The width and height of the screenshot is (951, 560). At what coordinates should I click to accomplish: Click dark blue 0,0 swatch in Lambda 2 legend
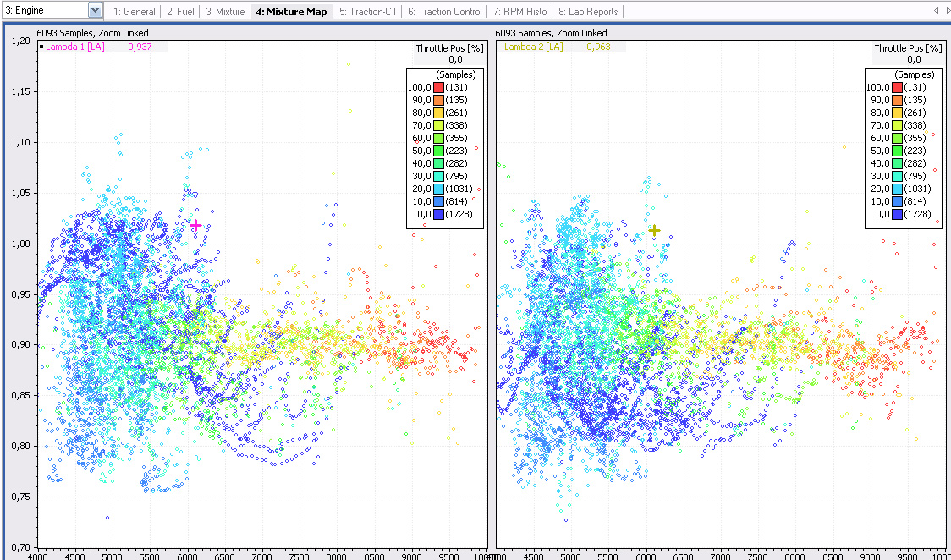coord(897,215)
